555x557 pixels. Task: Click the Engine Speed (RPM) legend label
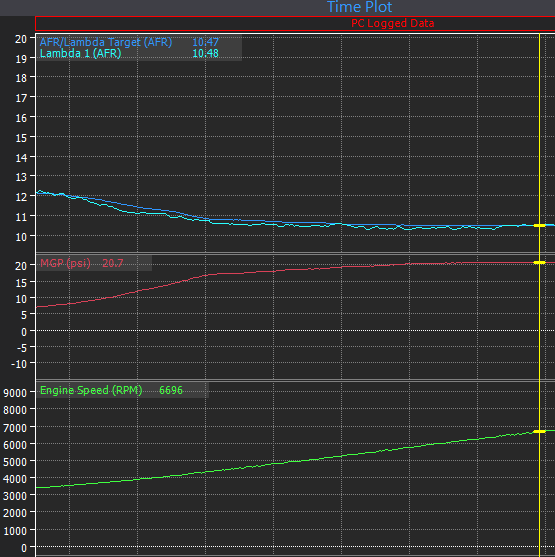pyautogui.click(x=91, y=390)
